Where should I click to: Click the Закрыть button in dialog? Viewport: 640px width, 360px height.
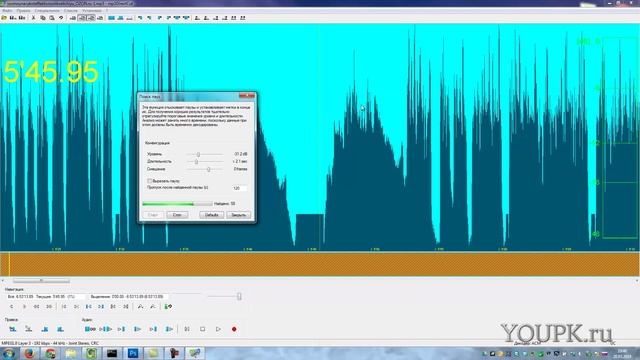(x=238, y=215)
